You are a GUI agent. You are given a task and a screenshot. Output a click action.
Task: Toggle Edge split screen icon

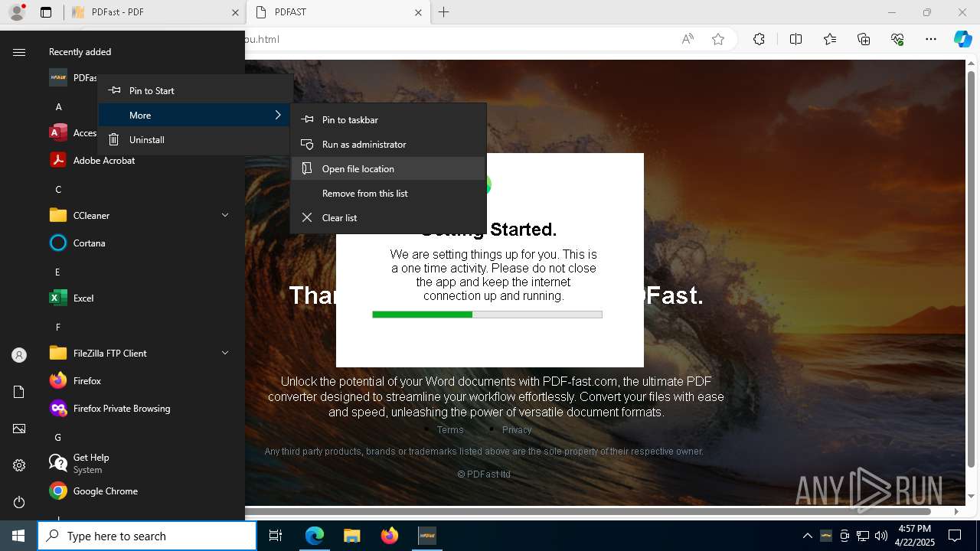coord(795,39)
